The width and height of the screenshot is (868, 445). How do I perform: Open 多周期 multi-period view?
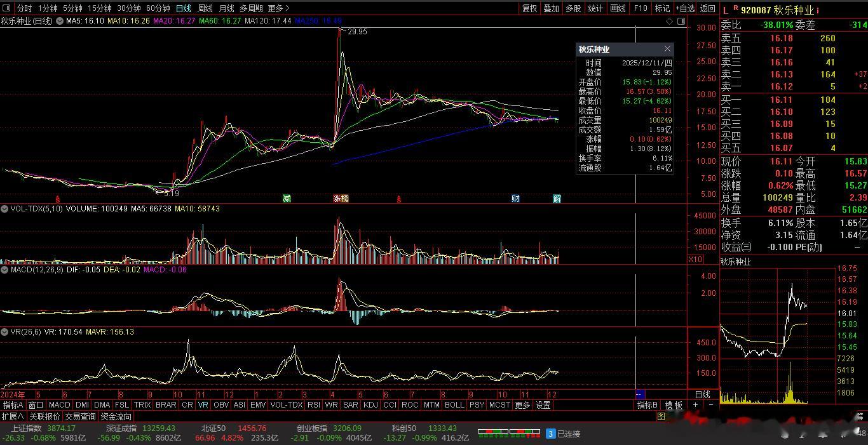point(251,8)
